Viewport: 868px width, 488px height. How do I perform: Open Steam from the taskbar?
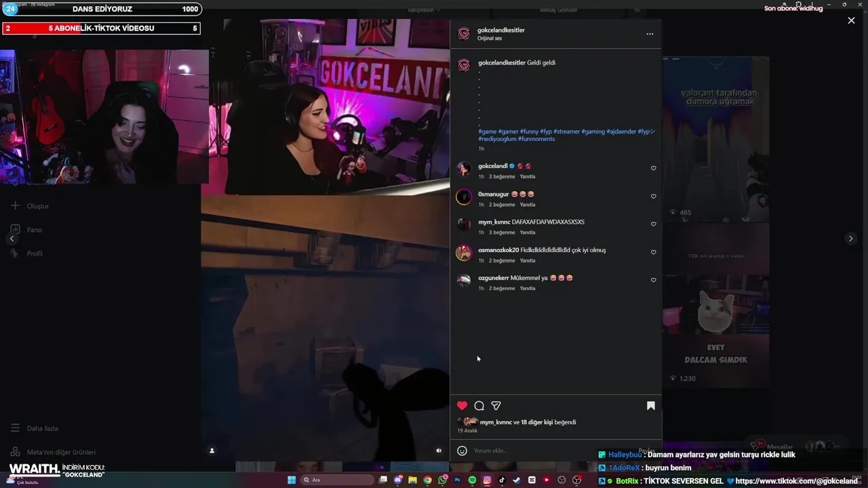coord(517,480)
